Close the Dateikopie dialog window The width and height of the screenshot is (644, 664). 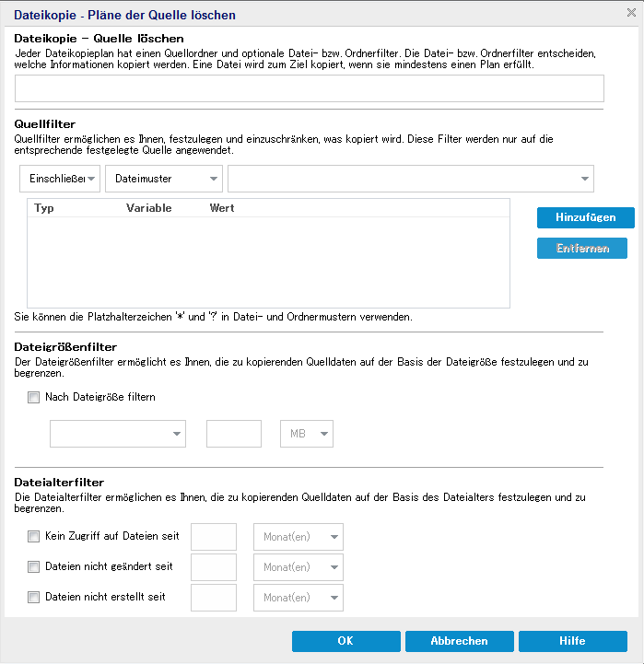629,13
